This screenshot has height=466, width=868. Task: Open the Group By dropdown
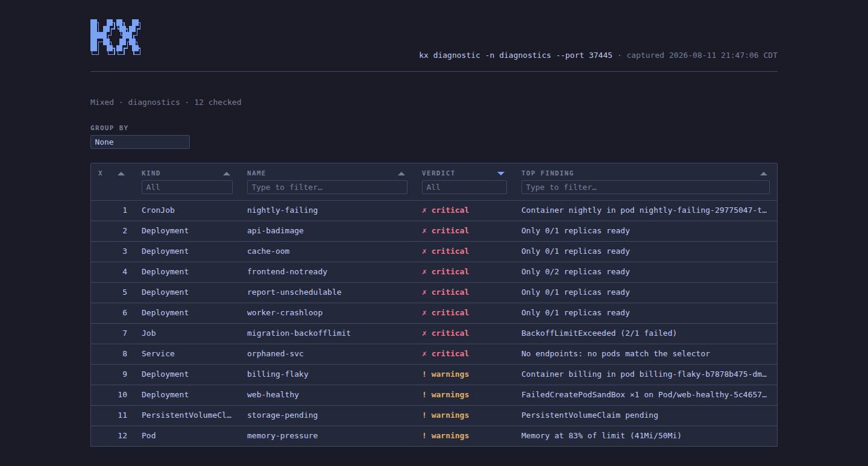(140, 142)
